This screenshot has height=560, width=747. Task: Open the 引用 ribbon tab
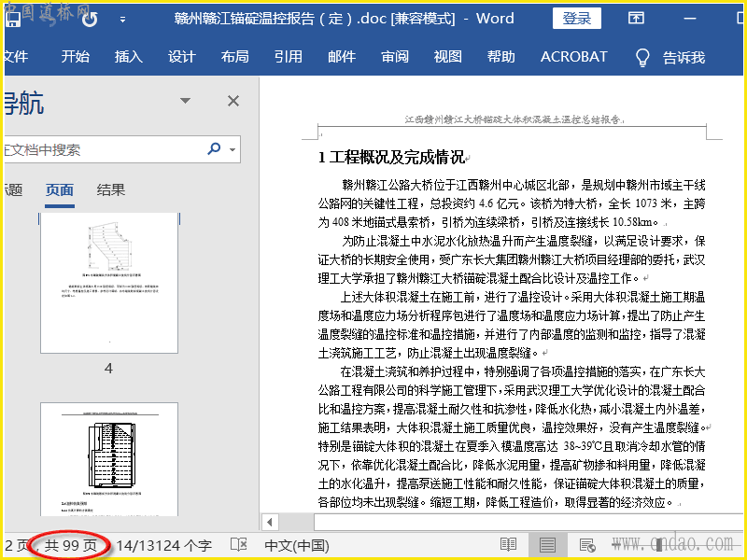[x=288, y=57]
